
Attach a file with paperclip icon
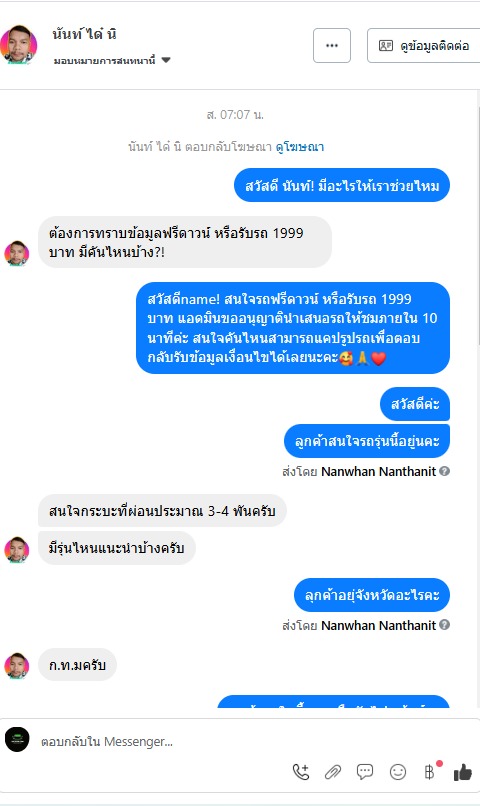[333, 772]
